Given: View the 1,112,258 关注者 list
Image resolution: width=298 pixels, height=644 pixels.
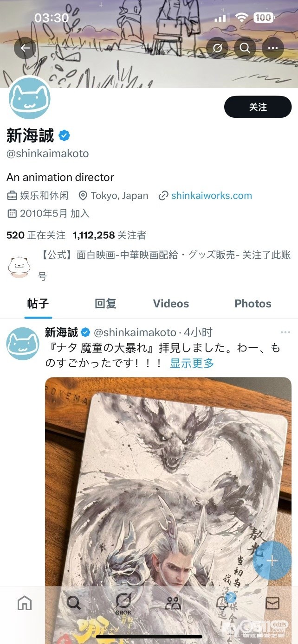Looking at the screenshot, I should 110,236.
